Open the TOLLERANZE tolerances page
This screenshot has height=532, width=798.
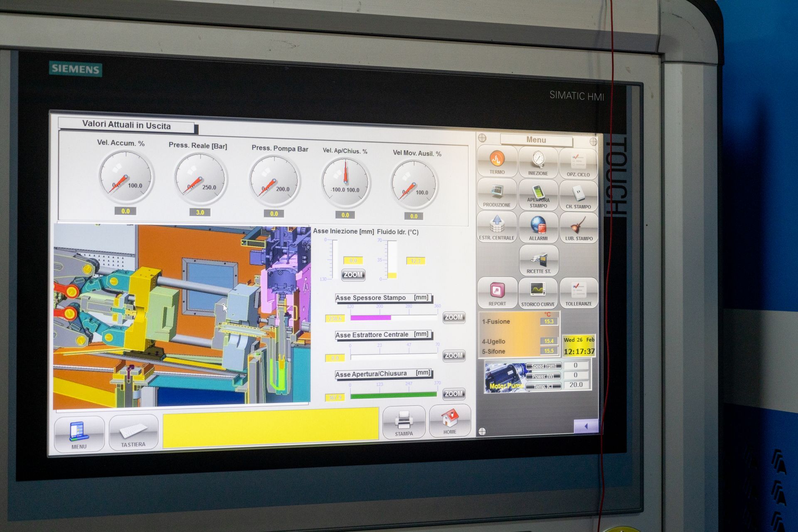(579, 293)
